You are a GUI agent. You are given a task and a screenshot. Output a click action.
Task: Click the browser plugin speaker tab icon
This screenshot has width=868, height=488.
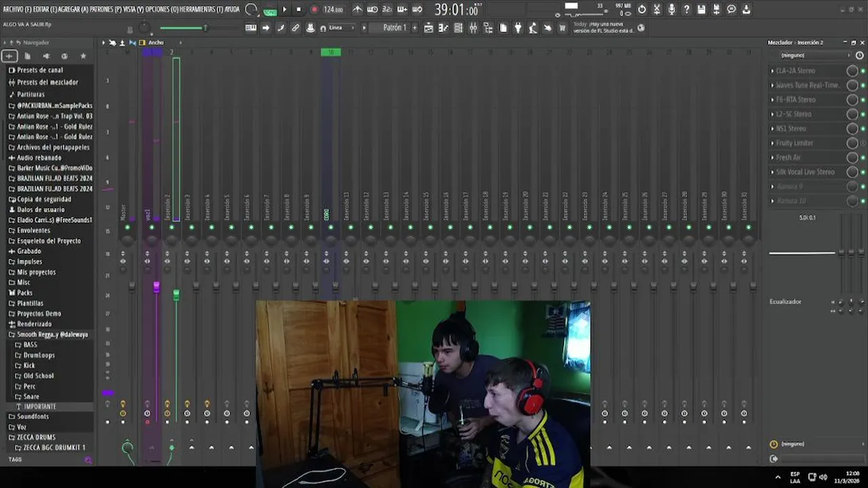46,56
